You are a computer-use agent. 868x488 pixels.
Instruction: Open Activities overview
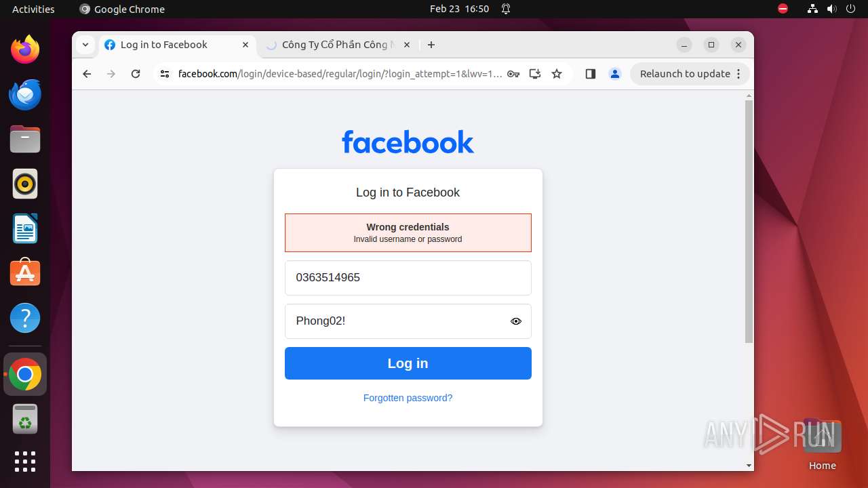pyautogui.click(x=33, y=9)
